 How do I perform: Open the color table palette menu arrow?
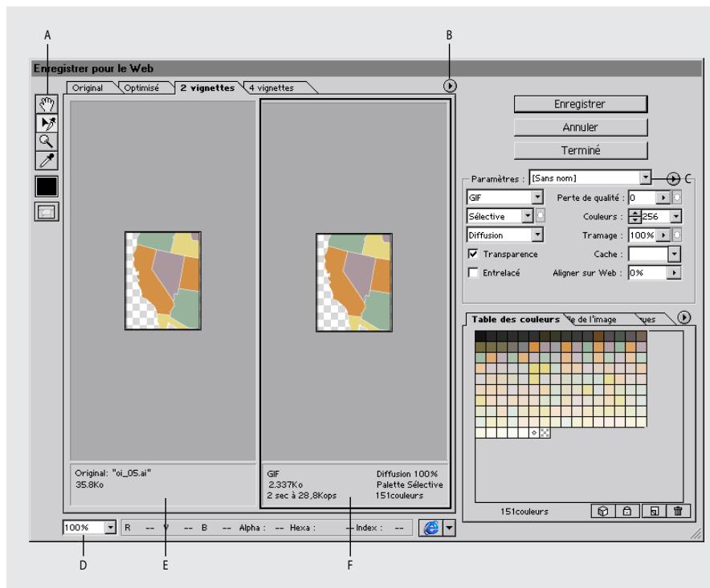click(x=684, y=317)
